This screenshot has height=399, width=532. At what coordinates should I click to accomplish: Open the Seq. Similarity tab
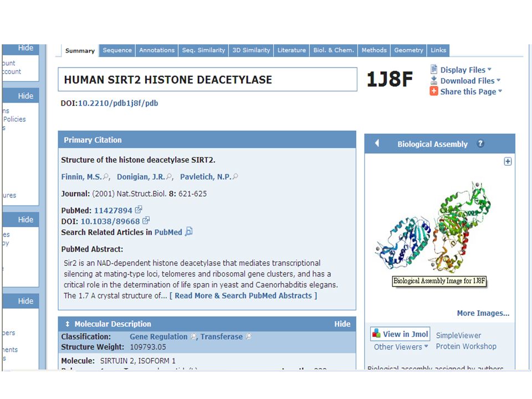pyautogui.click(x=203, y=50)
